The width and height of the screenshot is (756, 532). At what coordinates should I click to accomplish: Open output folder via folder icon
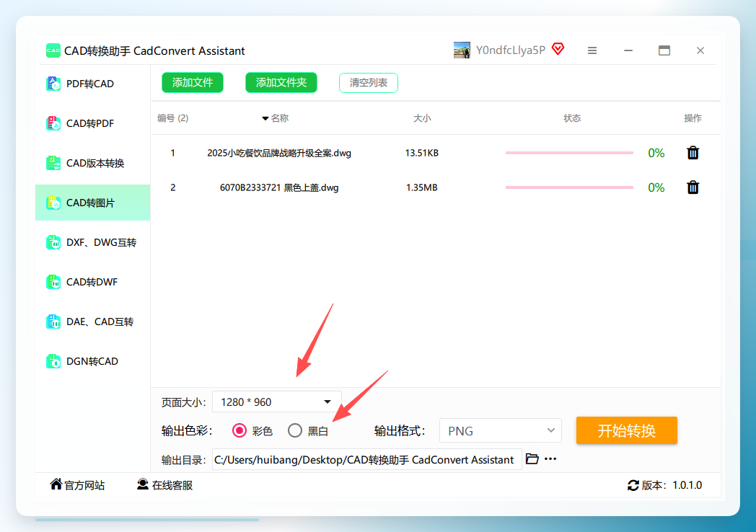click(x=532, y=458)
